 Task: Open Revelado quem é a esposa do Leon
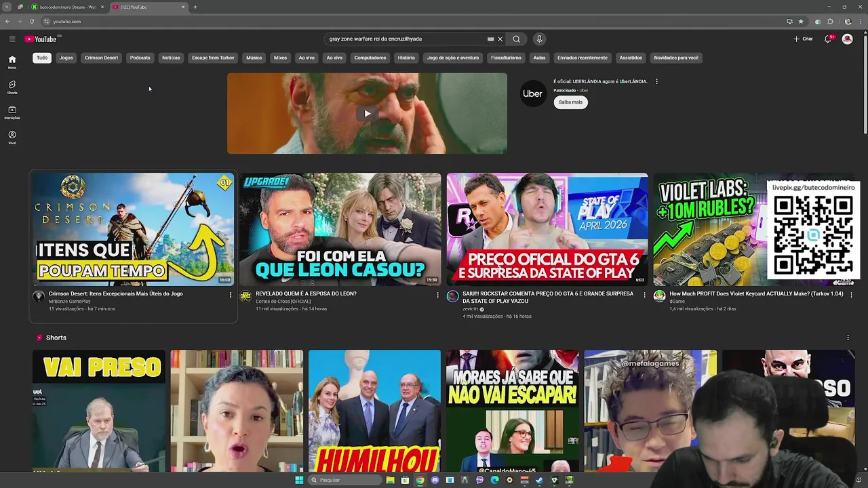pos(306,293)
